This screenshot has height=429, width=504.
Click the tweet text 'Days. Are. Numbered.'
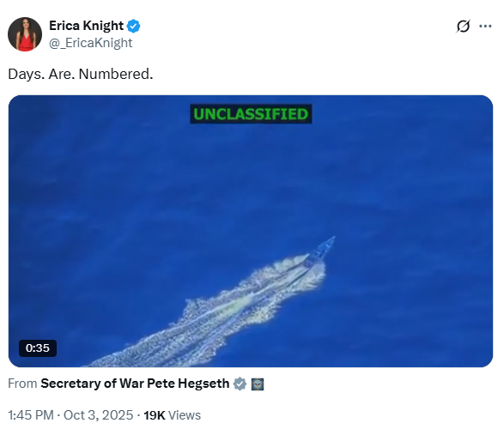tap(81, 74)
